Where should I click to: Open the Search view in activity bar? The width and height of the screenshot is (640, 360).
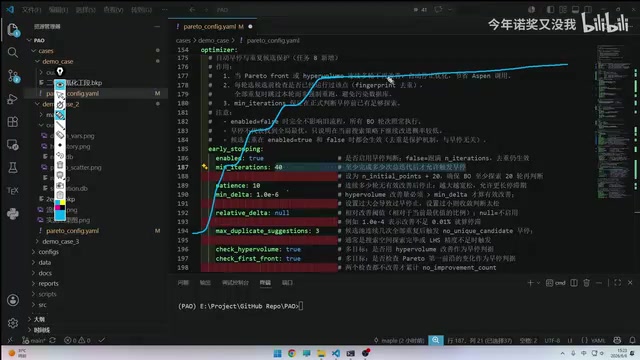(x=13, y=52)
